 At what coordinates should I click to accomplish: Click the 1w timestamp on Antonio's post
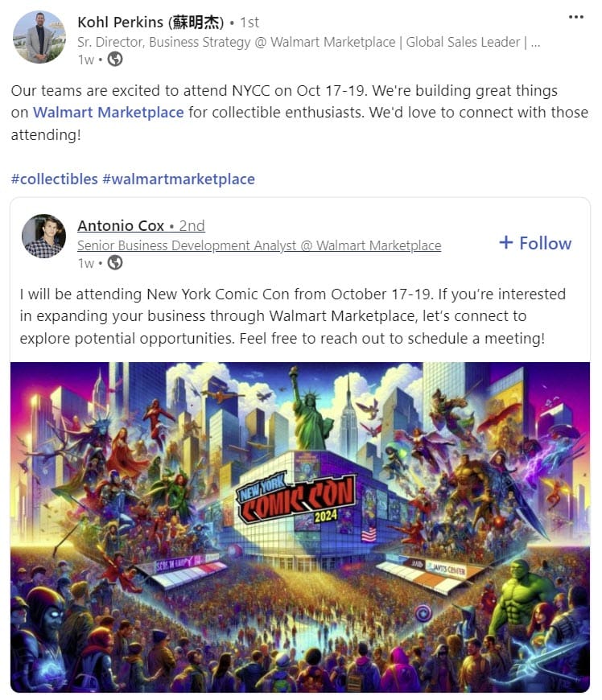coord(86,263)
